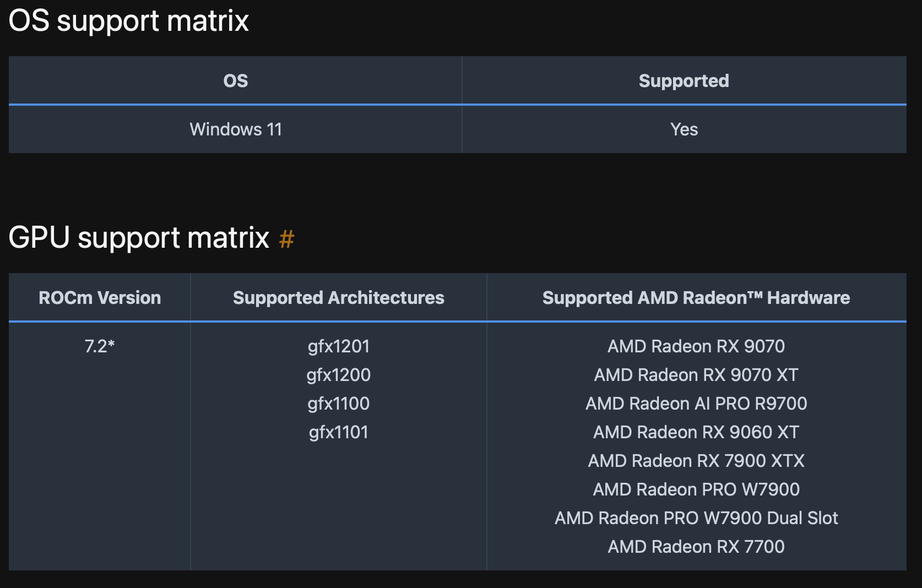Click the Windows 11 table cell

(236, 129)
